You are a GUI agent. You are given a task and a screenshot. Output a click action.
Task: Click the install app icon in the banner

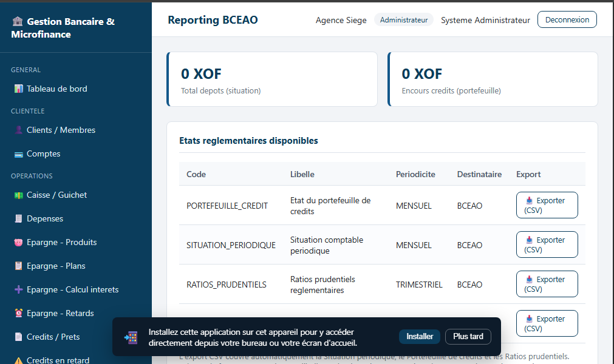click(x=131, y=337)
